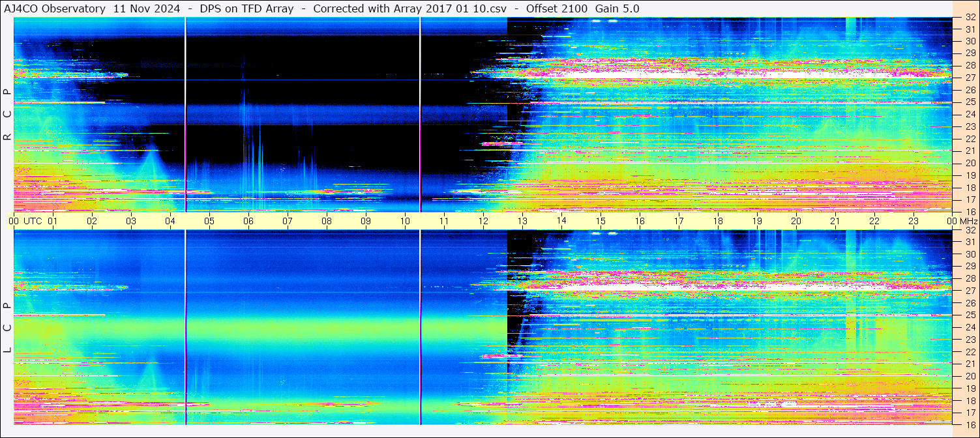Select the 32 MHz label of the RCP panel

[x=970, y=18]
